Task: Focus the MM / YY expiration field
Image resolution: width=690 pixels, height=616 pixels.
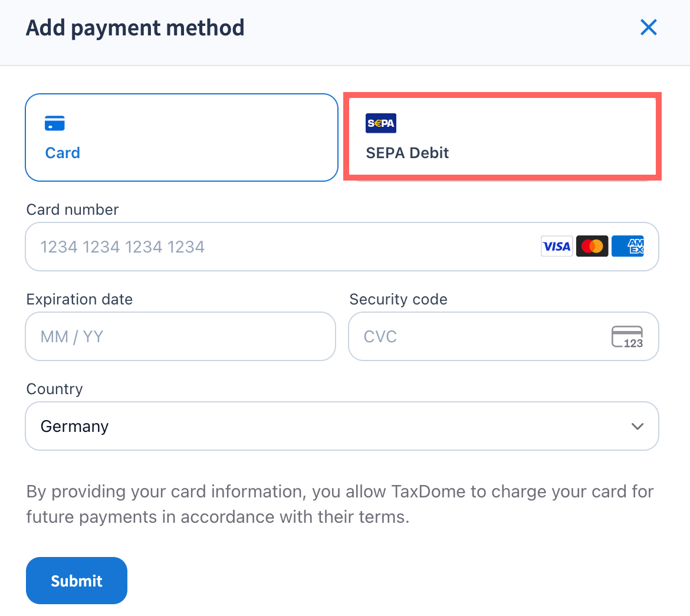Action: tap(180, 336)
